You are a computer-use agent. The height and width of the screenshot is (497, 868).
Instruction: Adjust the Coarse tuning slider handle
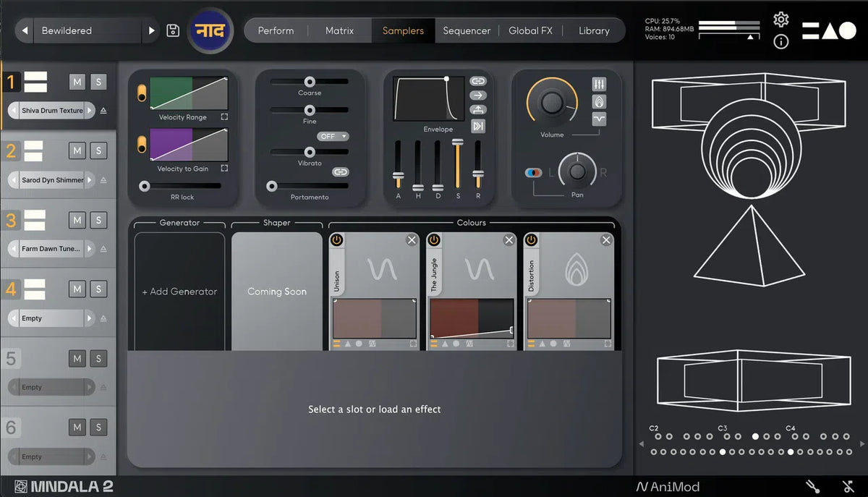[x=310, y=82]
